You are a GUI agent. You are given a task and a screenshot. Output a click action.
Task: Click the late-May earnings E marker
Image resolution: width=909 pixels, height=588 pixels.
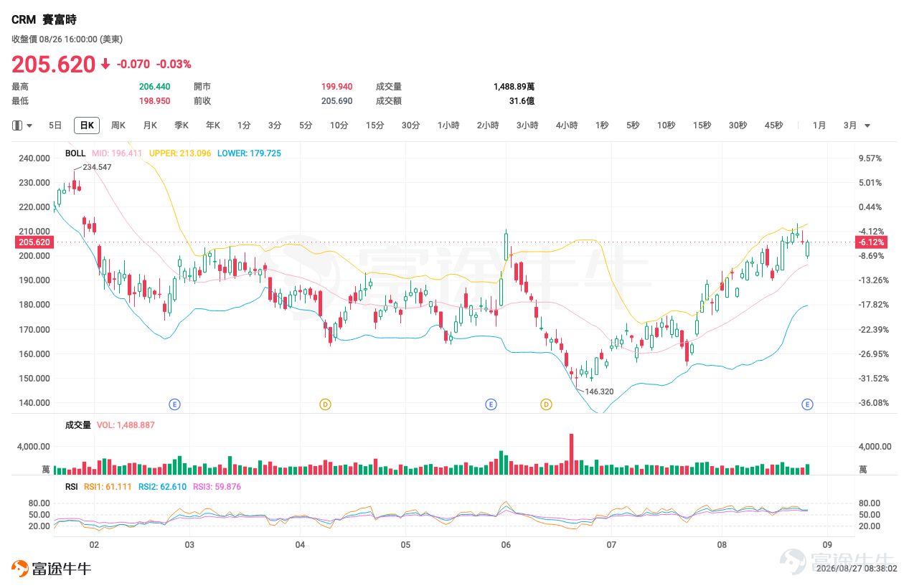(x=491, y=404)
